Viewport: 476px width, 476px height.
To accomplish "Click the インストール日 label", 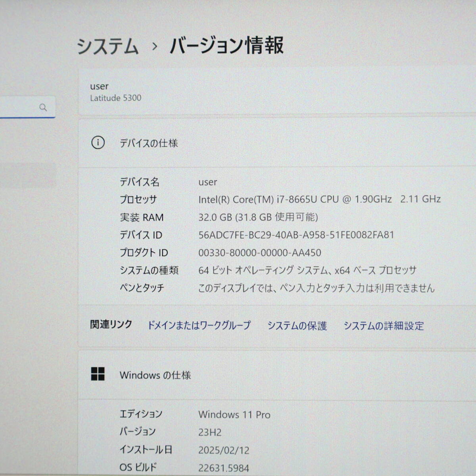I will (146, 449).
